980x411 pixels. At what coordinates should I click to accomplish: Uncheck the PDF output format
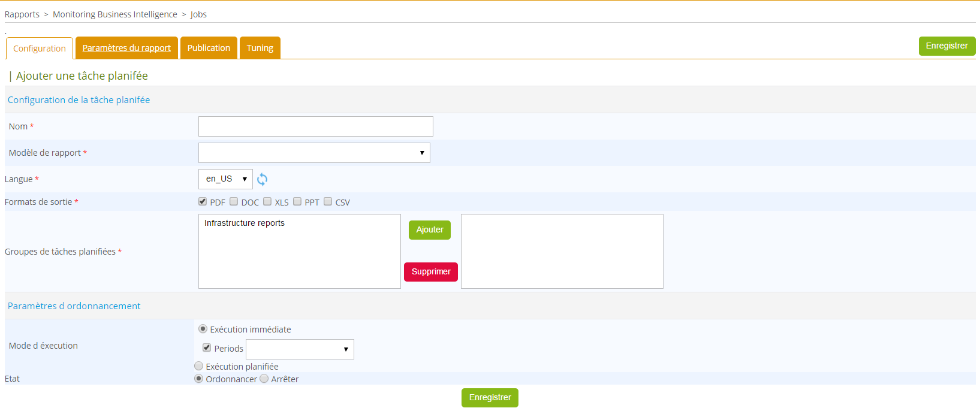pos(203,202)
